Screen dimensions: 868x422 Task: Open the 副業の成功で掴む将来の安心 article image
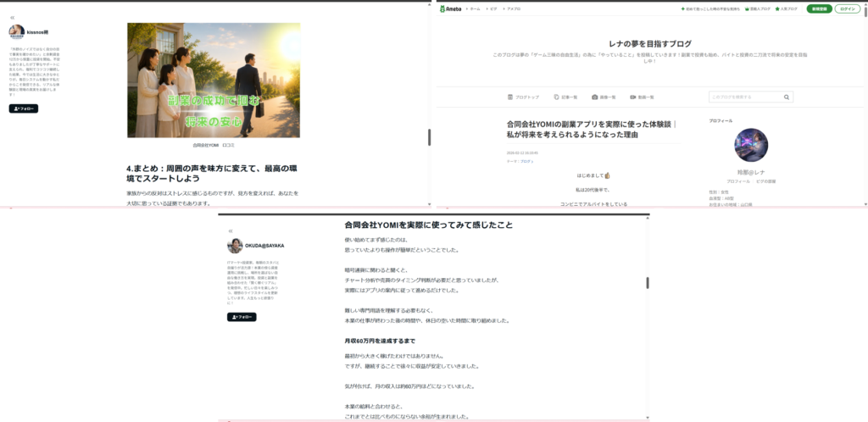pyautogui.click(x=214, y=81)
